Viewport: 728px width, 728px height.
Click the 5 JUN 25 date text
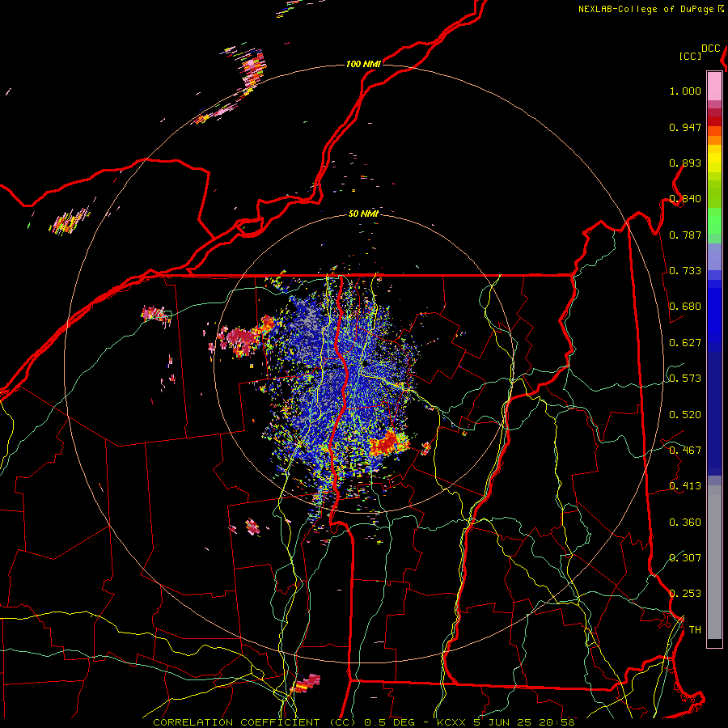click(x=502, y=722)
